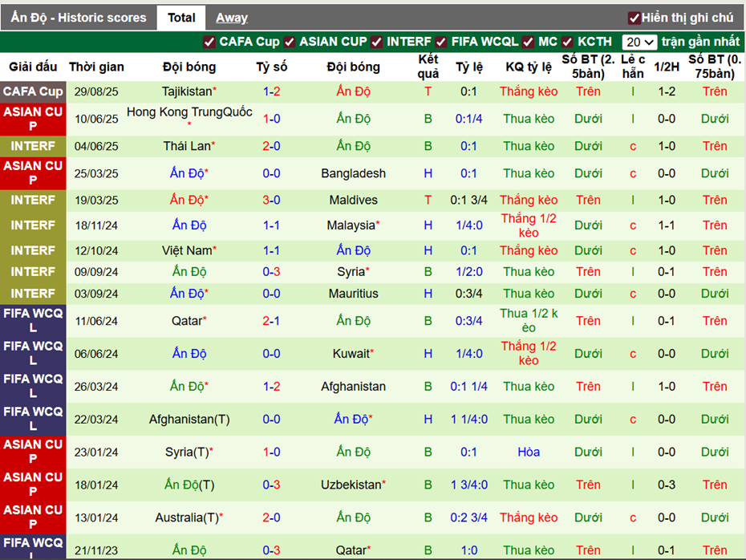746x560 pixels.
Task: Click the Lẻ chẵn column header
Action: [633, 67]
